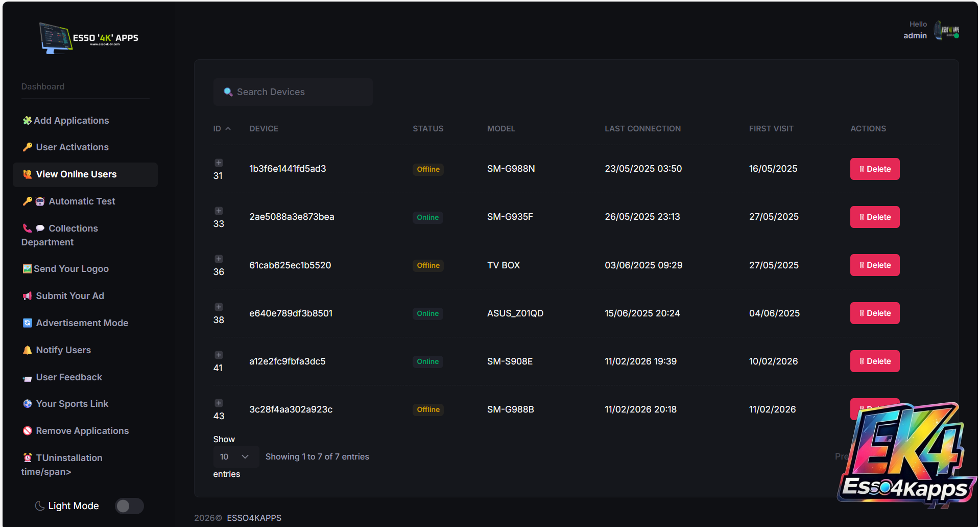Screen dimensions: 980x527
Task: Click the bell icon beside Notify Users
Action: (x=28, y=350)
